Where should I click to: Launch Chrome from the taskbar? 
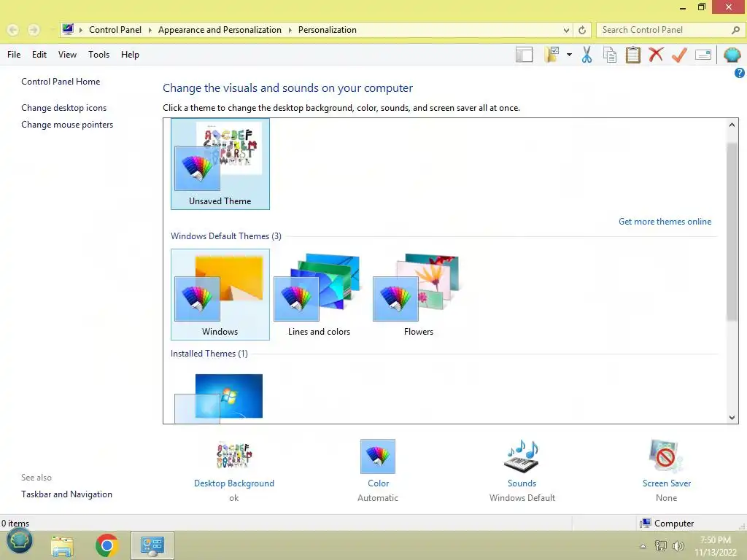click(107, 545)
